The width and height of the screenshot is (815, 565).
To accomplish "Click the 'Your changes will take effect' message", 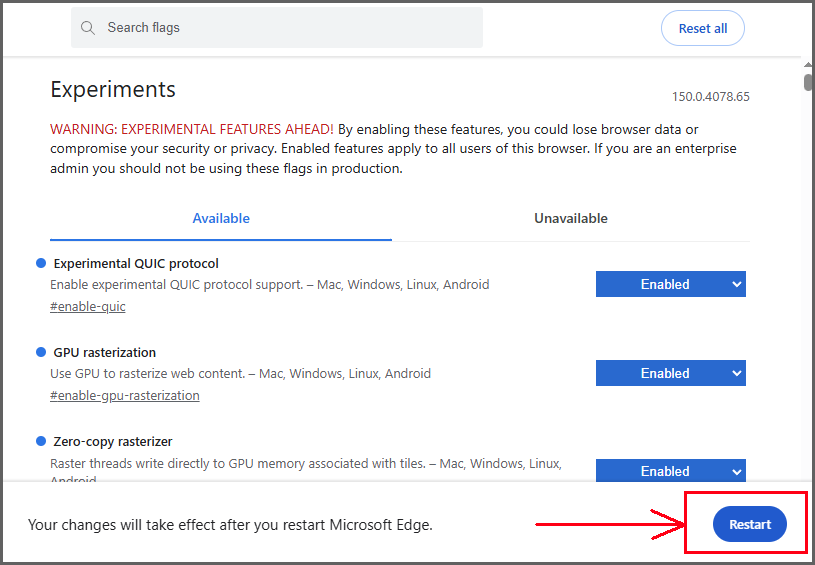I will 230,524.
